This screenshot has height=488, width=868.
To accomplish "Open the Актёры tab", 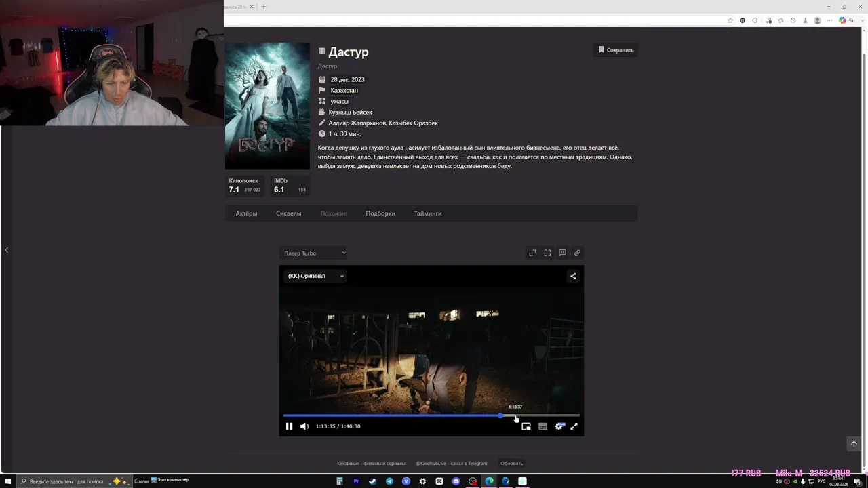I will point(246,213).
